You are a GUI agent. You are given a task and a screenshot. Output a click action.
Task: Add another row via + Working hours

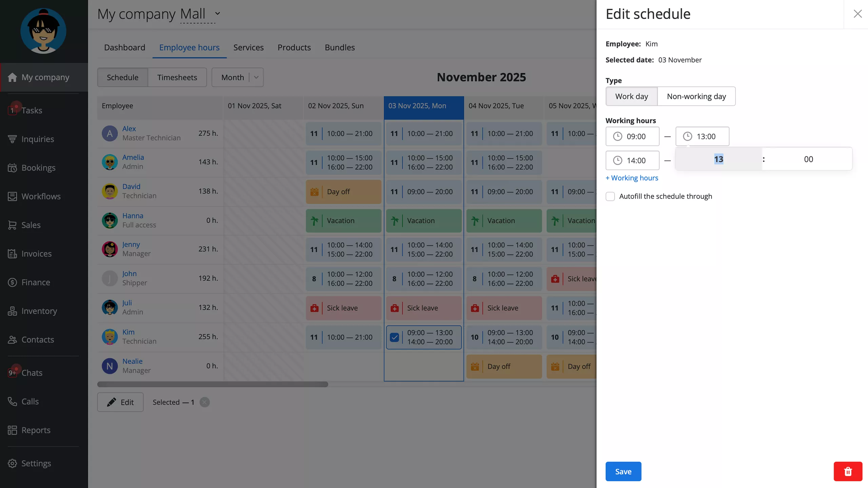pos(632,178)
